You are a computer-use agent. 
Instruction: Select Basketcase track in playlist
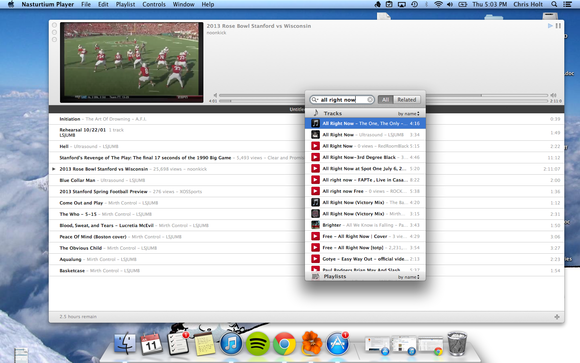pyautogui.click(x=307, y=270)
